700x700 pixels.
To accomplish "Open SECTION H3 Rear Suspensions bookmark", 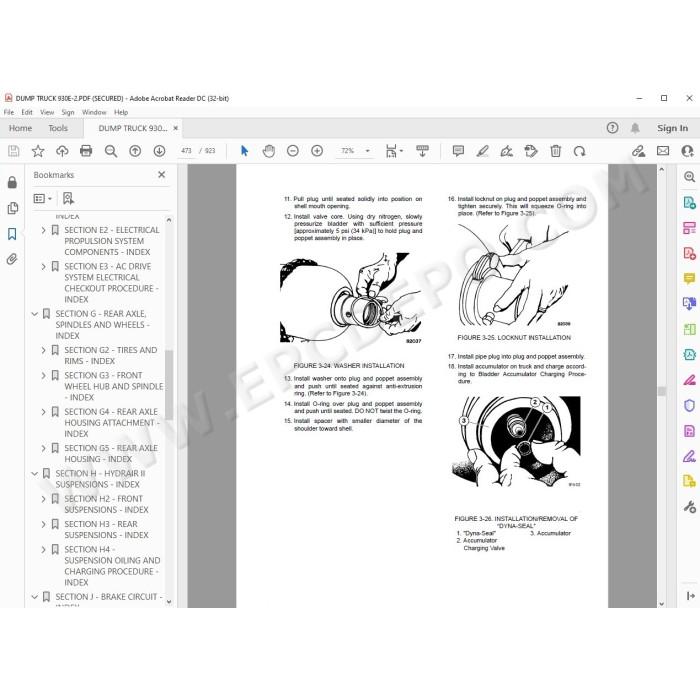I will (x=106, y=529).
